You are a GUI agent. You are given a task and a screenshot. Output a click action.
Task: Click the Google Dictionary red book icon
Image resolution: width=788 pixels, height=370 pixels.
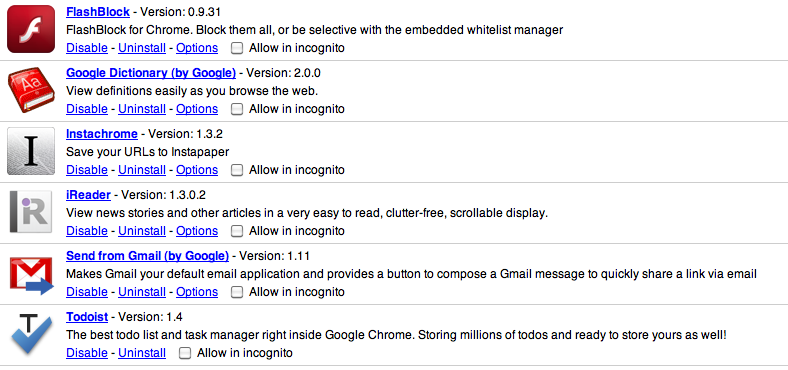pos(31,90)
